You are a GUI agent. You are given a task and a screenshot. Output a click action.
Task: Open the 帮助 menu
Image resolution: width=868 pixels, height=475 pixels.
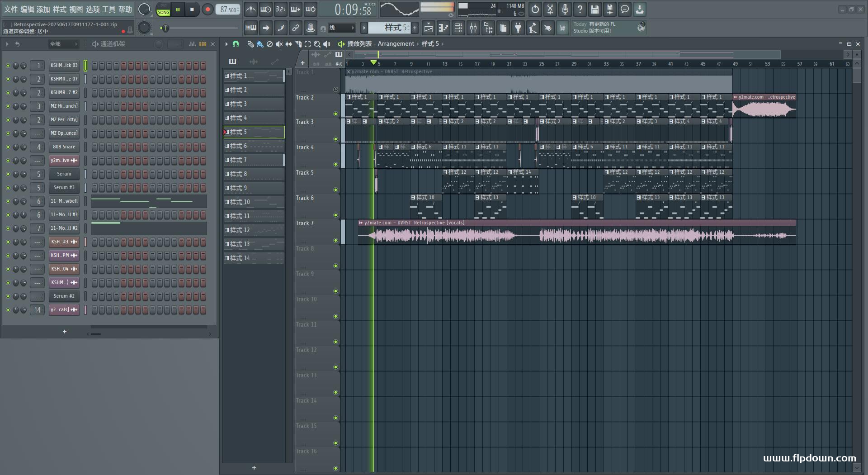pyautogui.click(x=125, y=9)
